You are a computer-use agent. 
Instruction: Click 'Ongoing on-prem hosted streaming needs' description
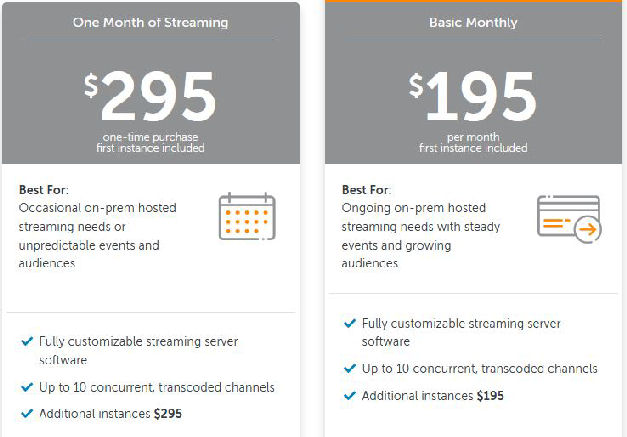tap(422, 226)
